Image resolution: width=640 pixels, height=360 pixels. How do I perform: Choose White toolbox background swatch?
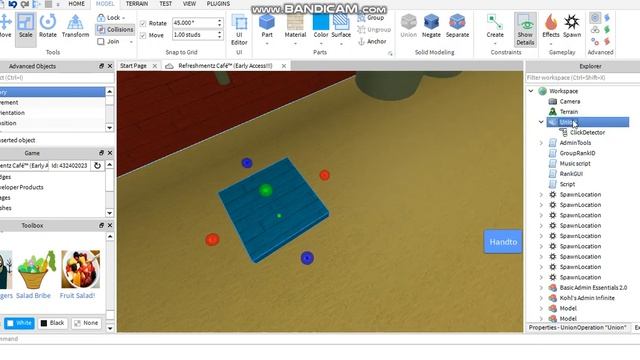coord(19,323)
